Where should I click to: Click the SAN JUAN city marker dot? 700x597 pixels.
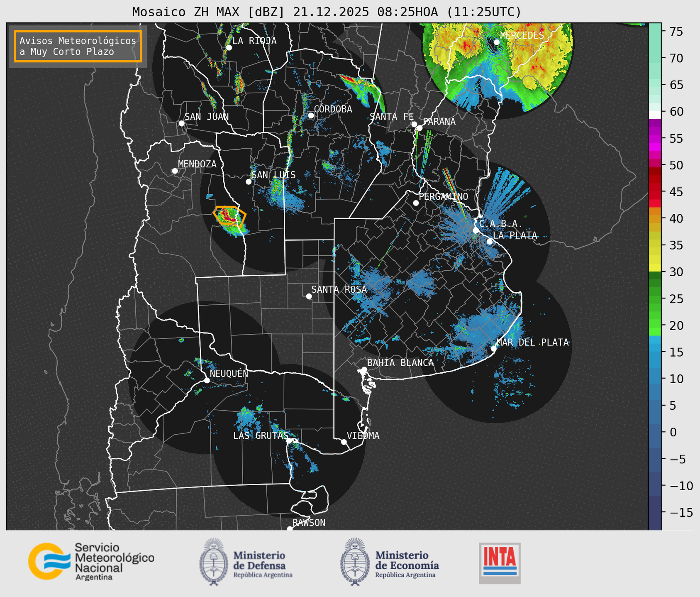coord(181,123)
